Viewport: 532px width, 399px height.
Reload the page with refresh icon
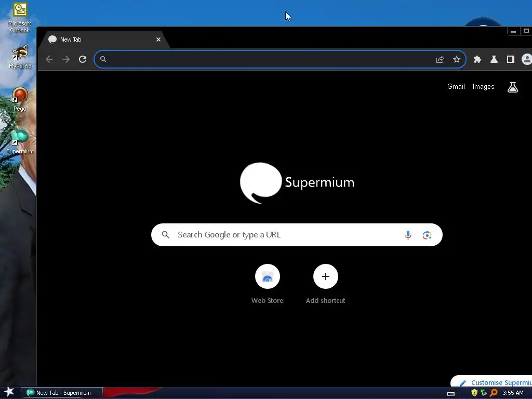coord(83,59)
